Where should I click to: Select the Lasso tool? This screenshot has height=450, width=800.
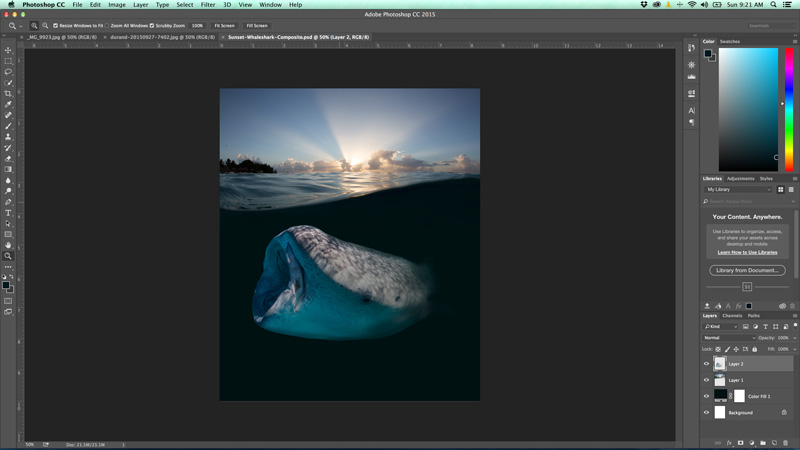tap(8, 72)
